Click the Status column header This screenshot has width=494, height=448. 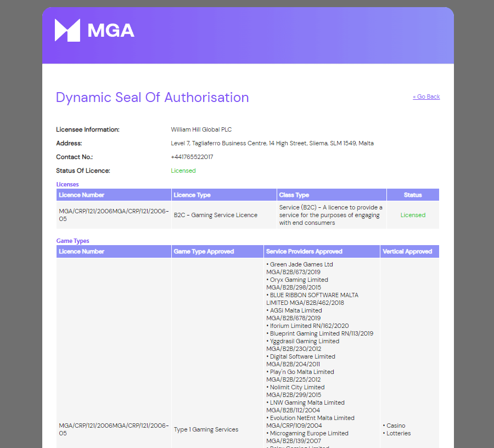coord(413,195)
